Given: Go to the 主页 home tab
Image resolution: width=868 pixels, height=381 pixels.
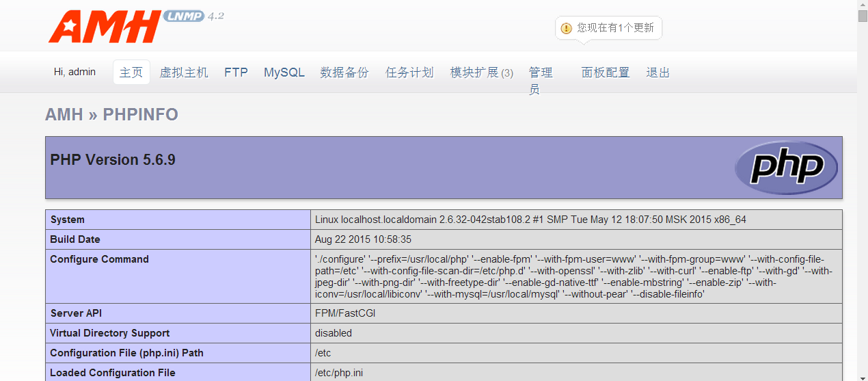Looking at the screenshot, I should [131, 73].
